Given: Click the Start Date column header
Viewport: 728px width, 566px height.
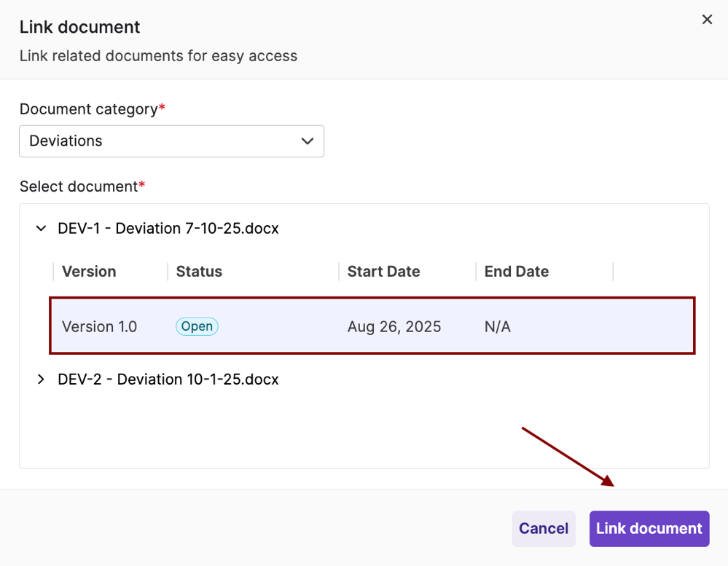Looking at the screenshot, I should [x=383, y=272].
